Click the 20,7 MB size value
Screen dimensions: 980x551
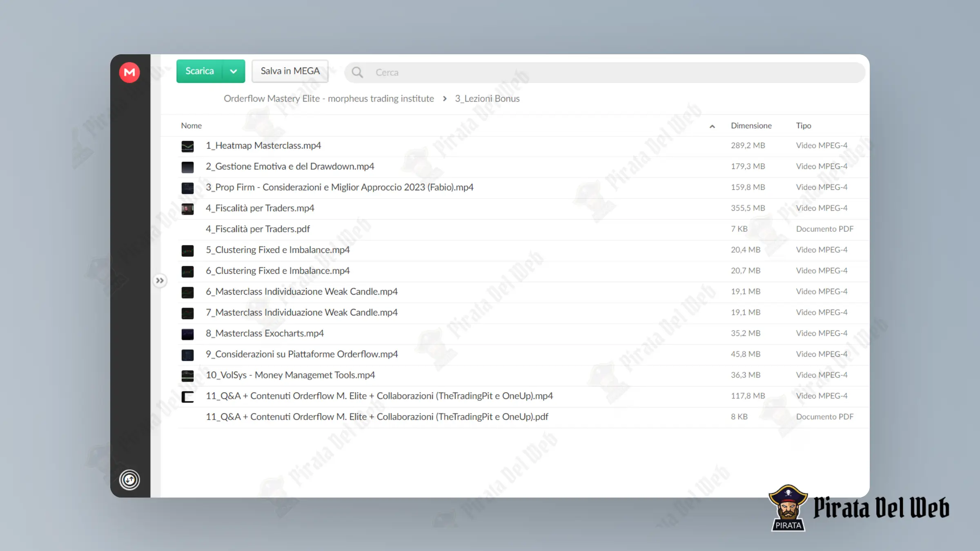point(746,271)
